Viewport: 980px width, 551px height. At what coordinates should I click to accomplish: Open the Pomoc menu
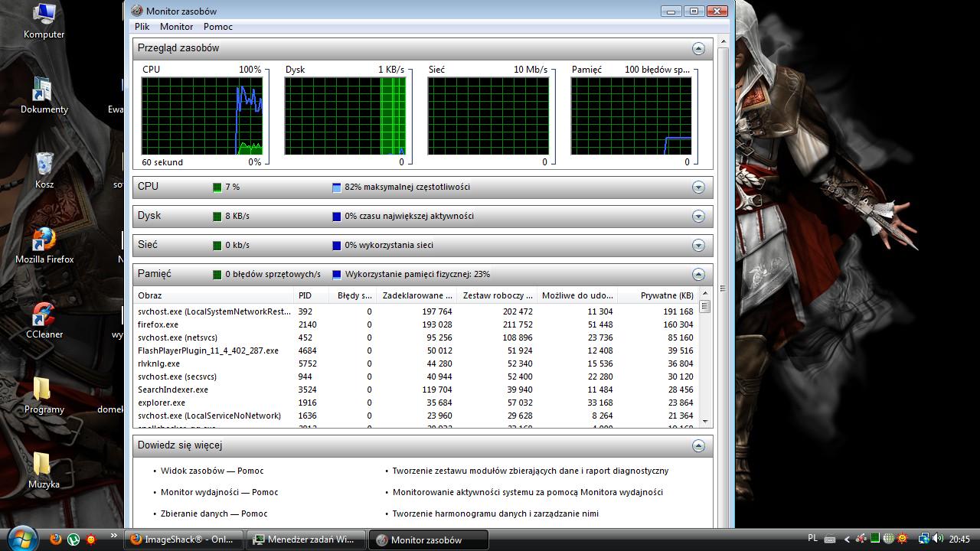click(x=218, y=27)
